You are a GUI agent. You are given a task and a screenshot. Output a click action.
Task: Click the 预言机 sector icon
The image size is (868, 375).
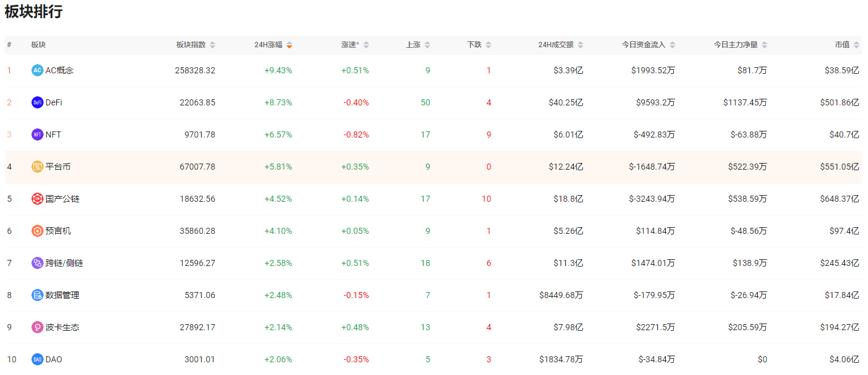pyautogui.click(x=38, y=231)
